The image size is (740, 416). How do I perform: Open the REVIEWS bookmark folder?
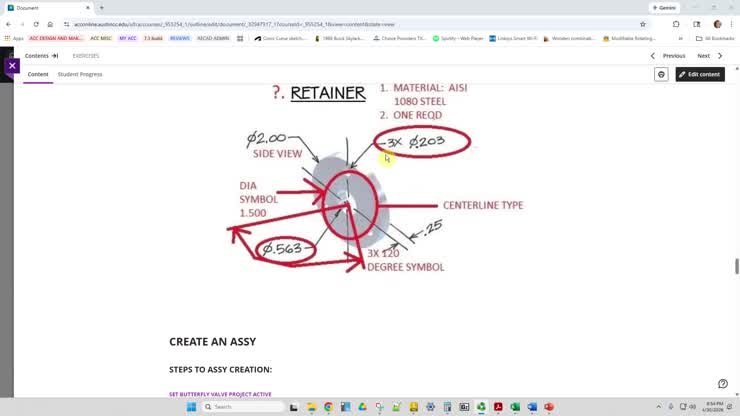tap(179, 38)
